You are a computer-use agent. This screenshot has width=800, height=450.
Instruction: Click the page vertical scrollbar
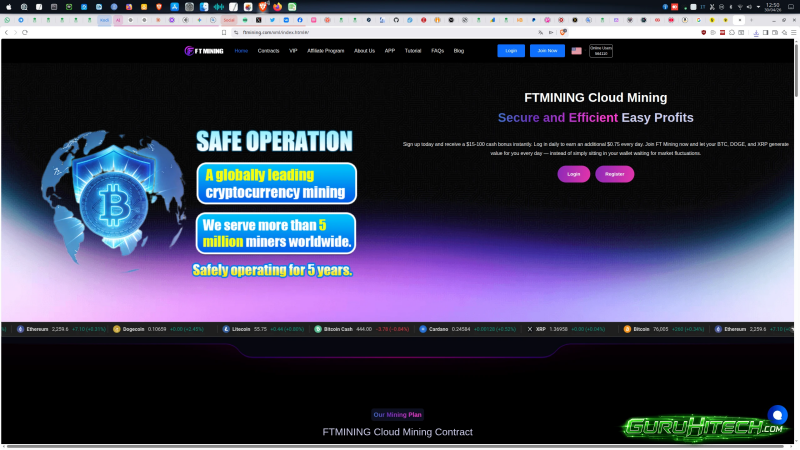796,71
